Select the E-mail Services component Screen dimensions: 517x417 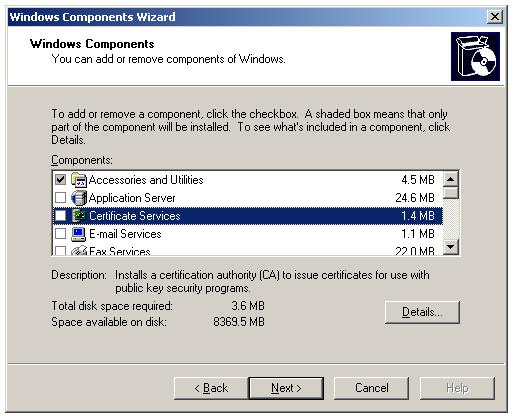coord(248,234)
